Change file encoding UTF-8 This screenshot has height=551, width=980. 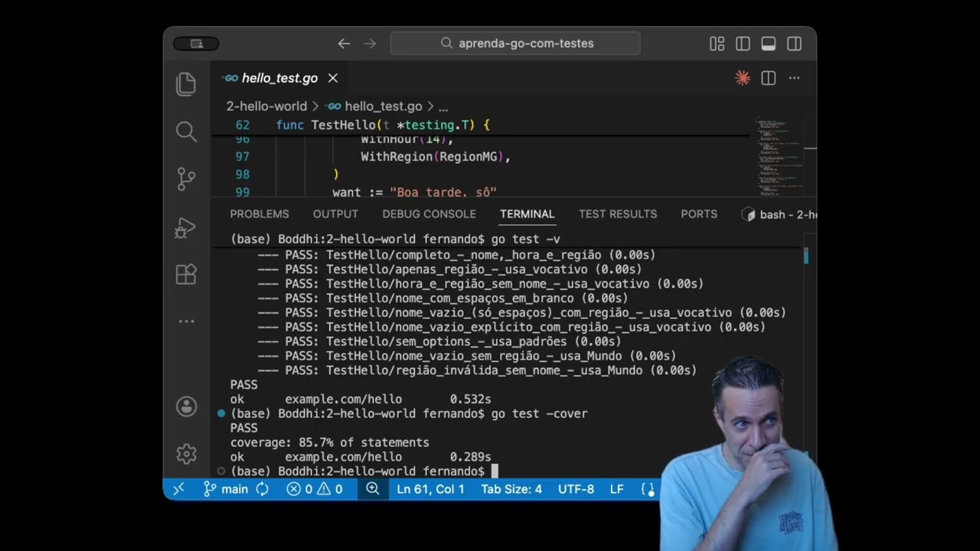(576, 489)
